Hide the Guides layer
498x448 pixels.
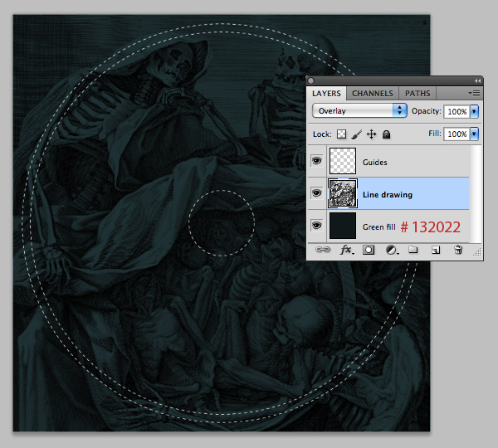pyautogui.click(x=317, y=161)
